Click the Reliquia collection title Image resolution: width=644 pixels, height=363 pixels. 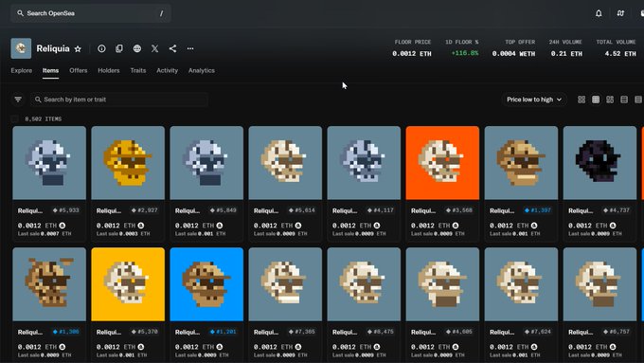[x=53, y=48]
